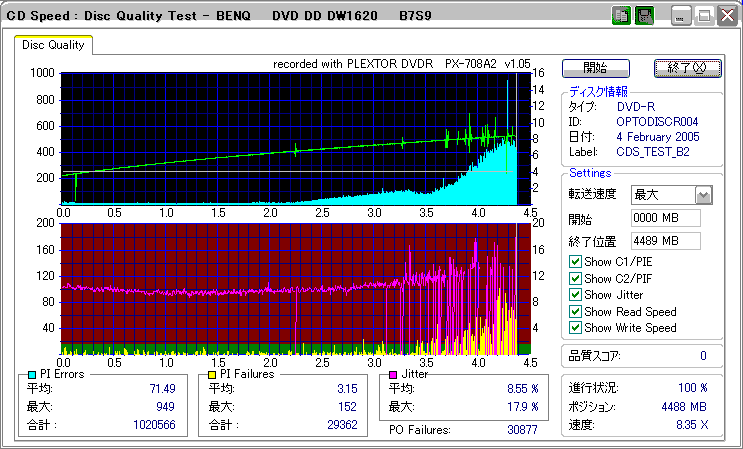Disable Show Jitter checkbox
This screenshot has height=449, width=743.
[575, 295]
